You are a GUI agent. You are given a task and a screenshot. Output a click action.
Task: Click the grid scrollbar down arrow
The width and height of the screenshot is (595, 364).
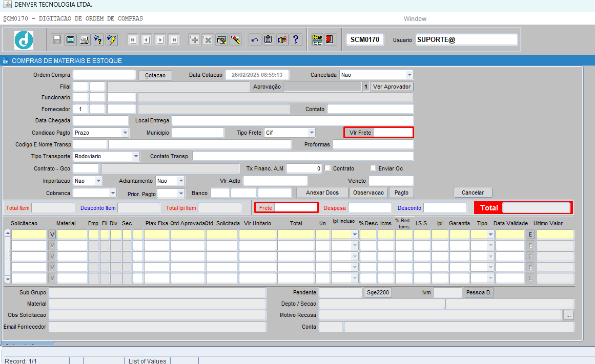tap(8, 280)
